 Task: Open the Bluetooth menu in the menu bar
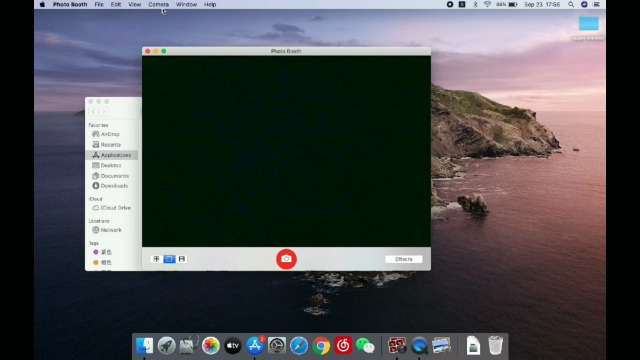pos(475,4)
